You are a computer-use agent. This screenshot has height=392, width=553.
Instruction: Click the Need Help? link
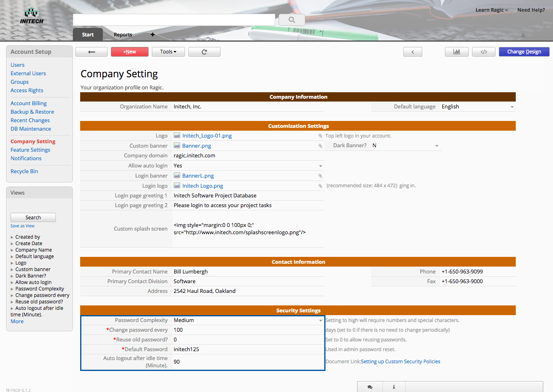[531, 10]
